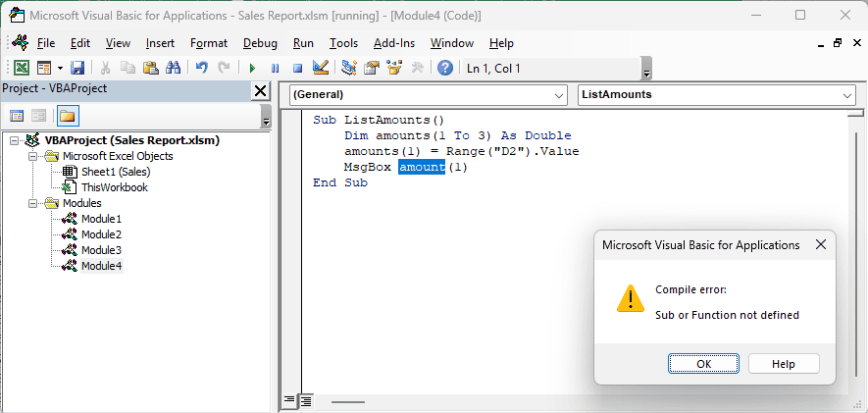Click the Insert UserForm toolbar icon
This screenshot has width=868, height=413.
44,68
